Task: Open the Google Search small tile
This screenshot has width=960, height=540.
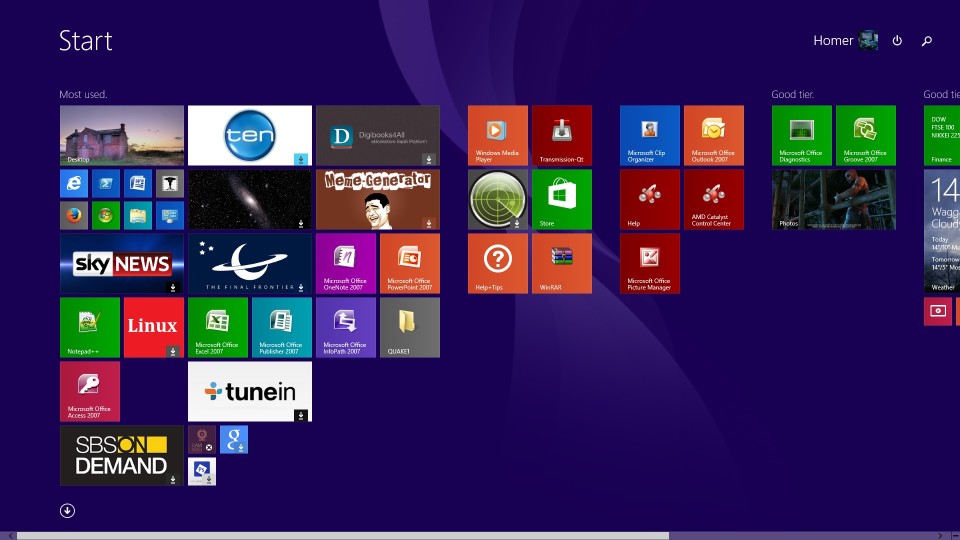Action: [234, 440]
